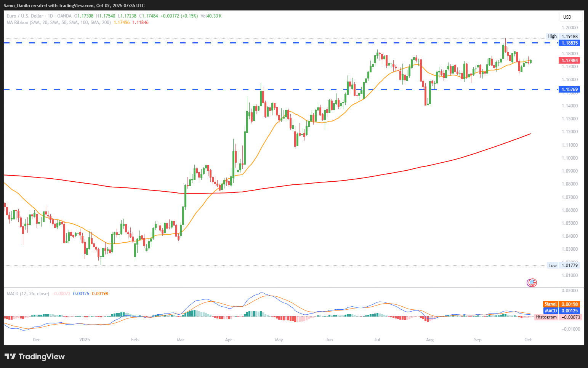
Task: Click the US flag economic event icon
Action: 532,282
